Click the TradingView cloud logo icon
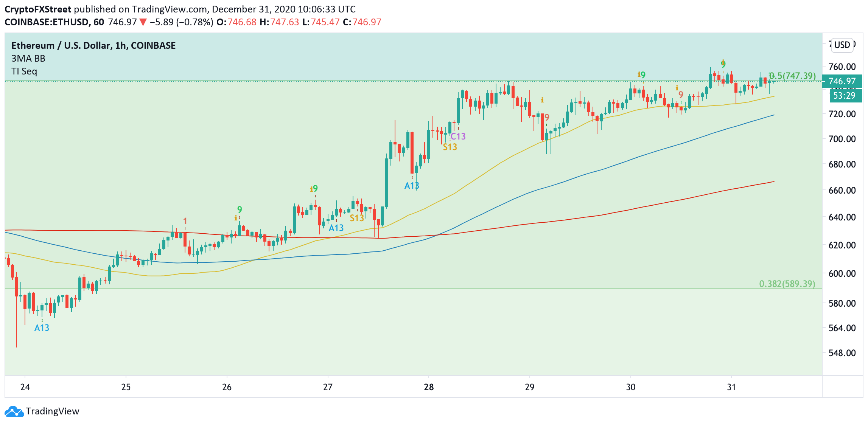 point(14,411)
